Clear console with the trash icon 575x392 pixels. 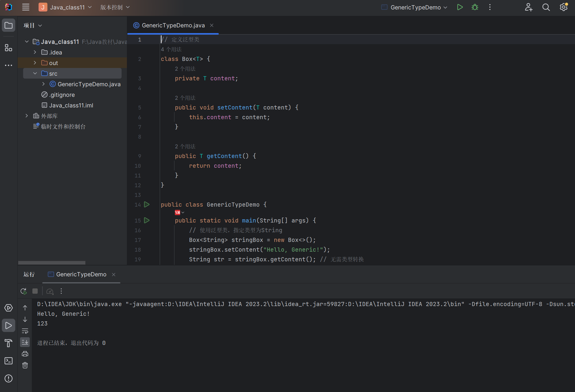click(x=25, y=365)
